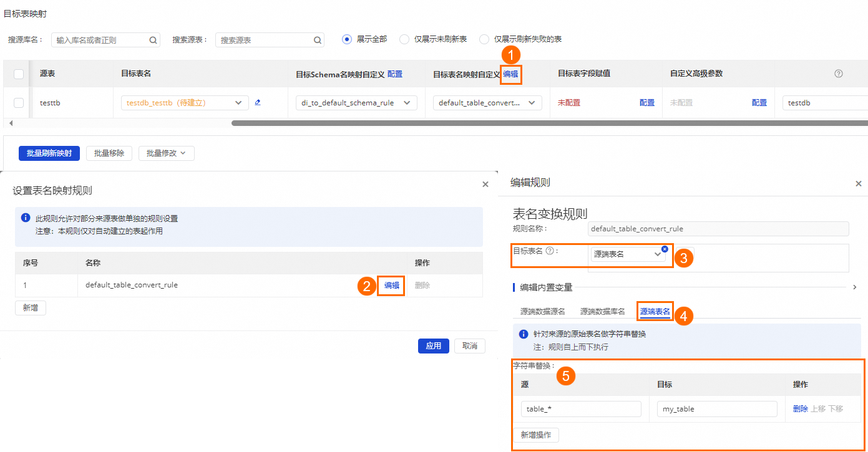
Task: Click 下移 in the table_* replacement row
Action: (x=836, y=409)
